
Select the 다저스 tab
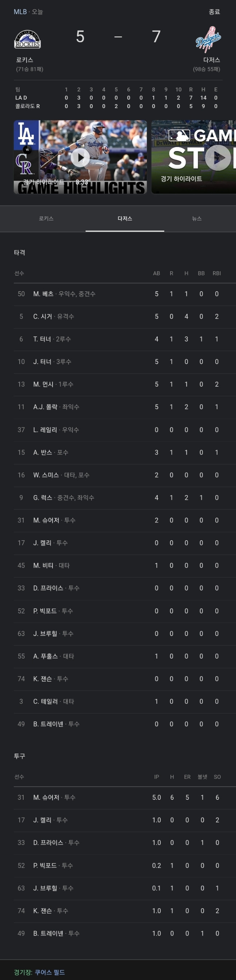pyautogui.click(x=125, y=218)
